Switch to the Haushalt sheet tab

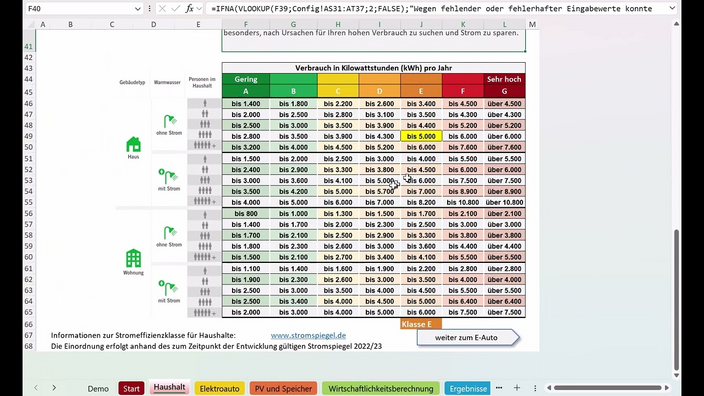(x=169, y=387)
